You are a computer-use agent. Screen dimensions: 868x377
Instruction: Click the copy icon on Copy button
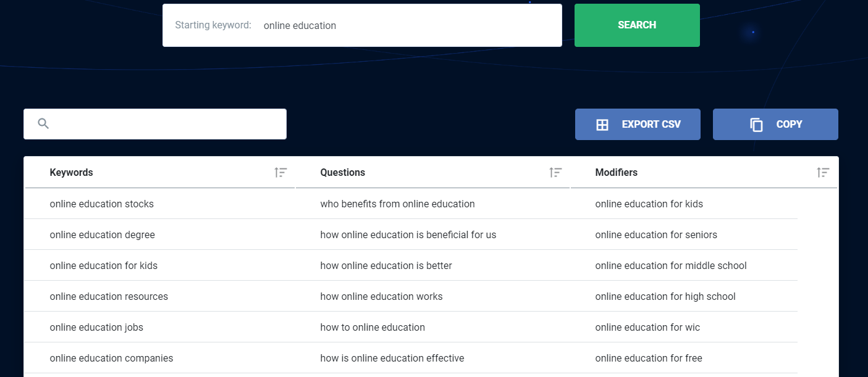coord(756,125)
